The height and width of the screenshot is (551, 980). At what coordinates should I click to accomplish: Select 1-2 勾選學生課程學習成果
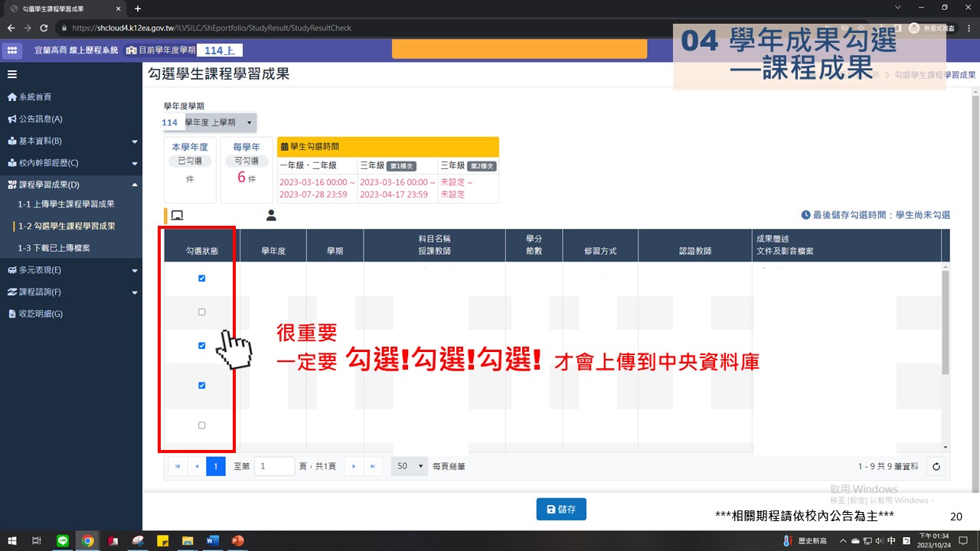[x=67, y=227]
